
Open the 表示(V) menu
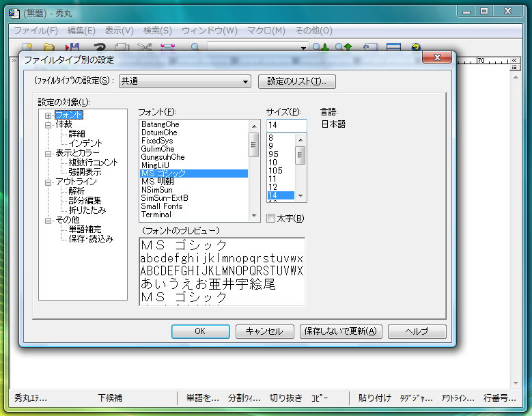(x=119, y=31)
